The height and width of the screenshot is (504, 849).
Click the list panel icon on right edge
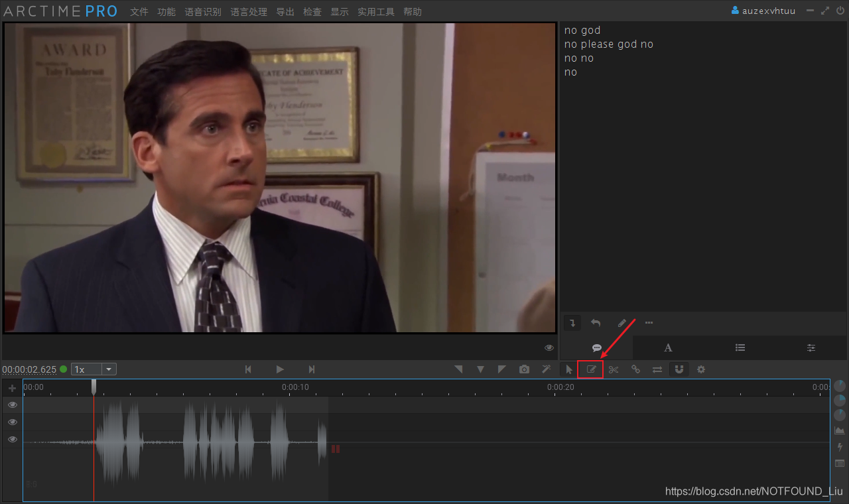tap(840, 463)
